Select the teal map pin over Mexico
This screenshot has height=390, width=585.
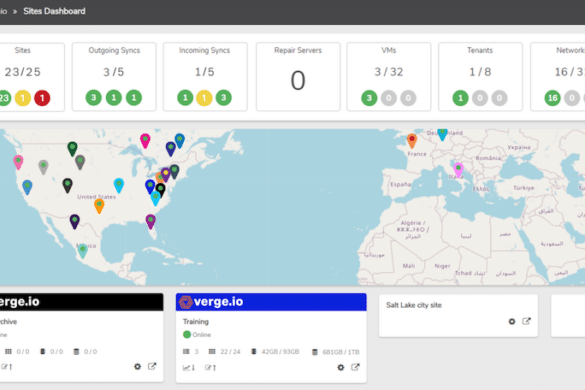tap(82, 251)
